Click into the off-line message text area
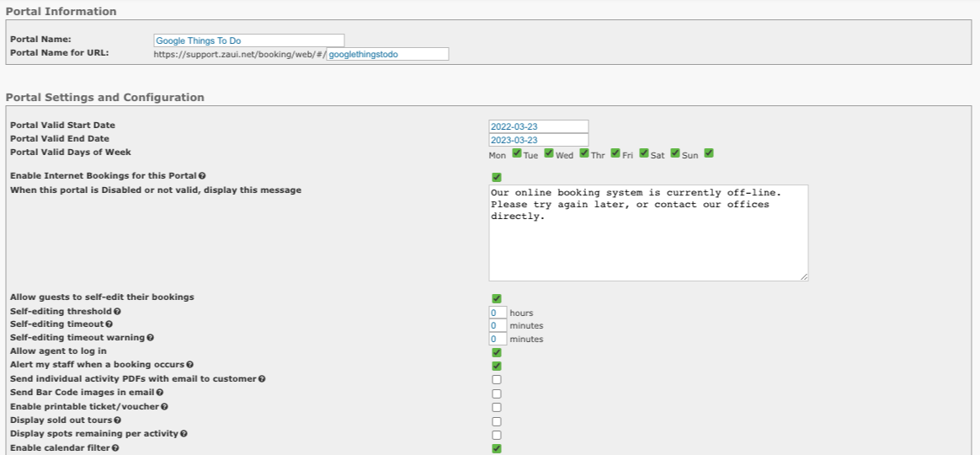This screenshot has height=455, width=980. pos(648,233)
